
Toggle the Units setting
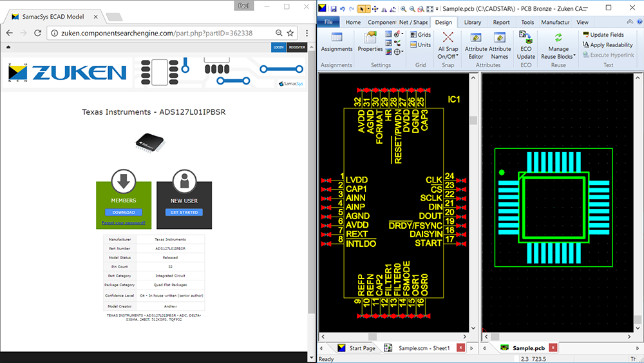coord(419,45)
